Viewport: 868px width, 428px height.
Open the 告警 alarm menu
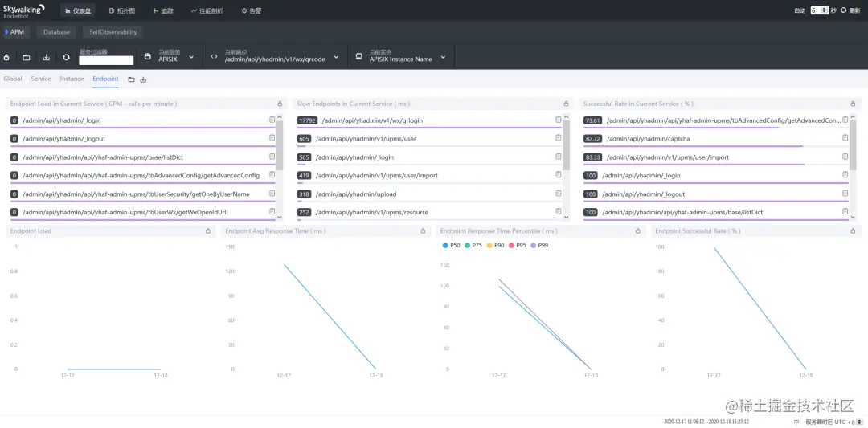click(252, 10)
